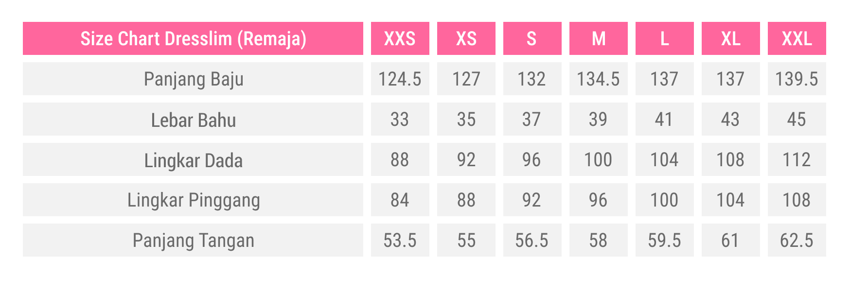Click the 124.5 value under XXS
868x295 pixels.
400,79
